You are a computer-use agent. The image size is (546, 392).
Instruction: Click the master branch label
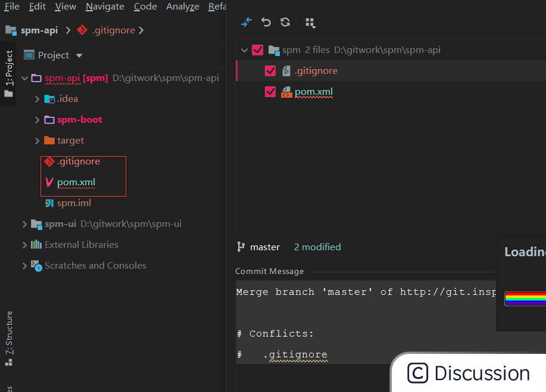[264, 247]
